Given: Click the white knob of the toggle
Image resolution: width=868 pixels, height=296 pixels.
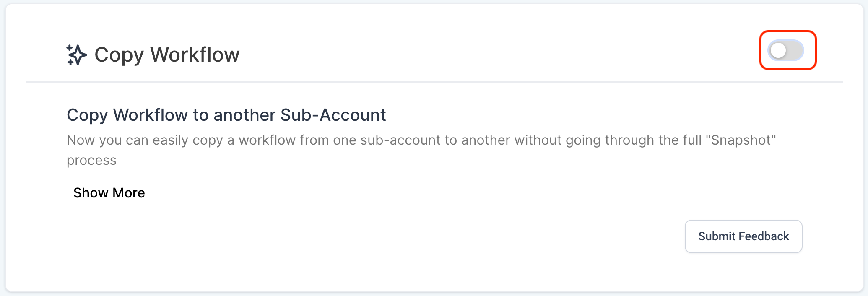Looking at the screenshot, I should point(778,51).
